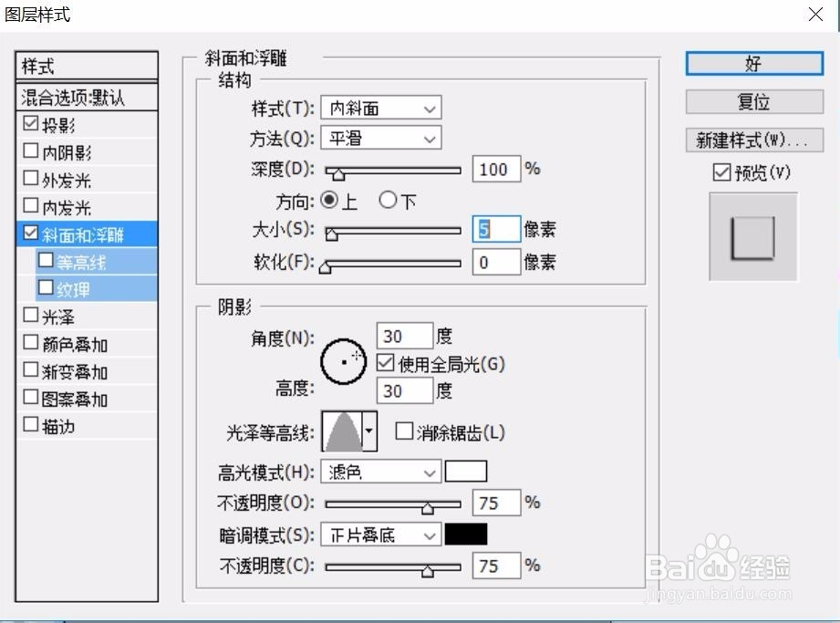Click the 高度 input field 30
Viewport: 840px width, 623px height.
pyautogui.click(x=405, y=390)
